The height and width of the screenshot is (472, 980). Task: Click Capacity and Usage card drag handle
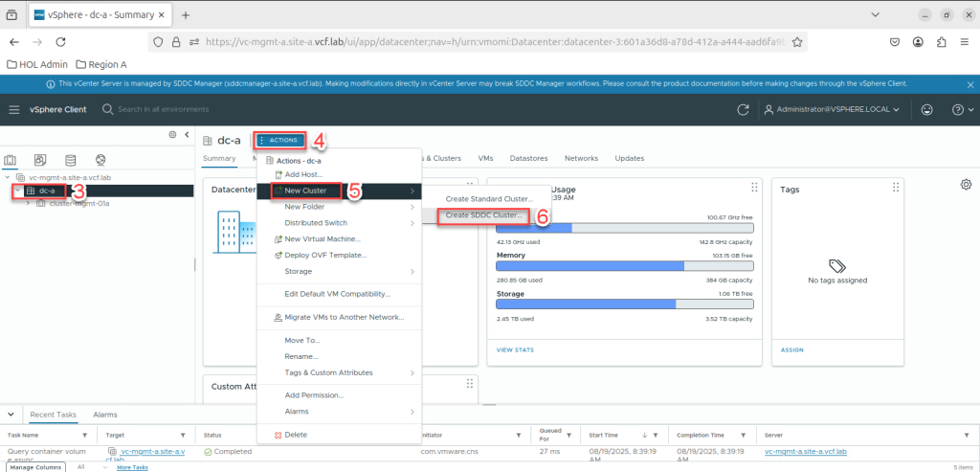click(x=754, y=187)
